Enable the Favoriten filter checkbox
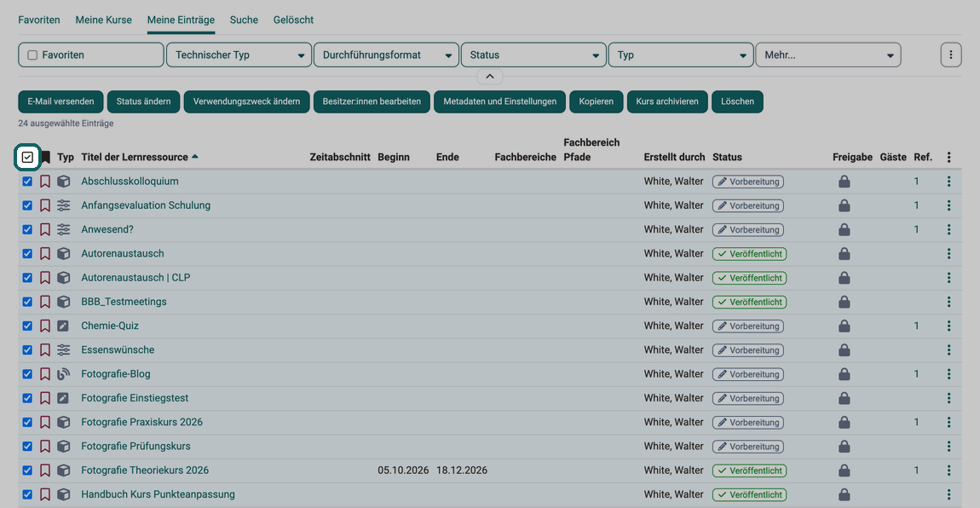The image size is (980, 508). [x=32, y=55]
